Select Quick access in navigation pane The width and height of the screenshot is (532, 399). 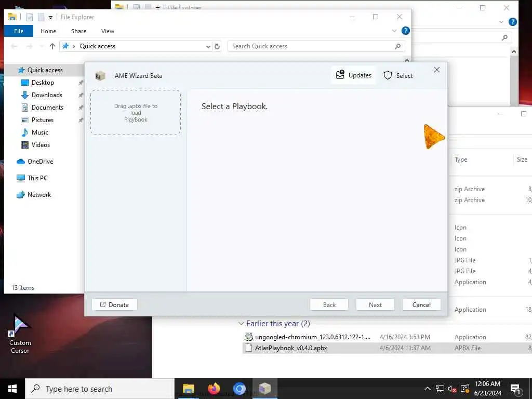tap(45, 70)
